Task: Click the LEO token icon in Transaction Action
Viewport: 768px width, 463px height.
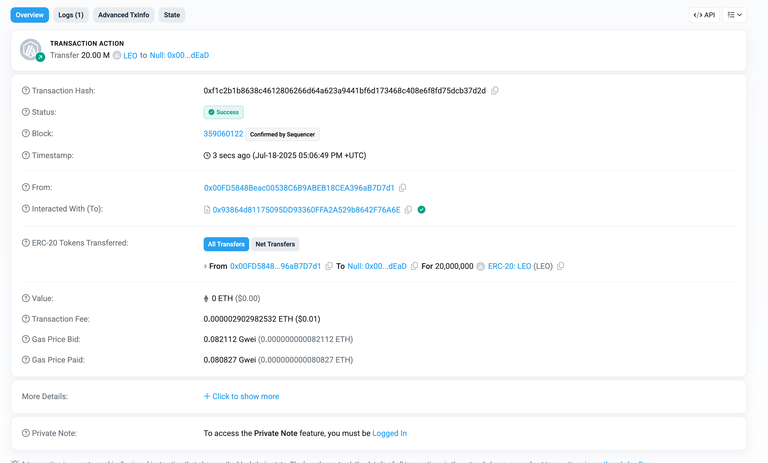Action: [x=117, y=55]
